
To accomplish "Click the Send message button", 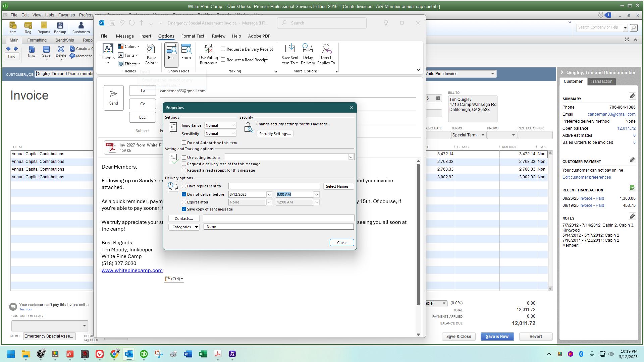I will click(x=113, y=98).
